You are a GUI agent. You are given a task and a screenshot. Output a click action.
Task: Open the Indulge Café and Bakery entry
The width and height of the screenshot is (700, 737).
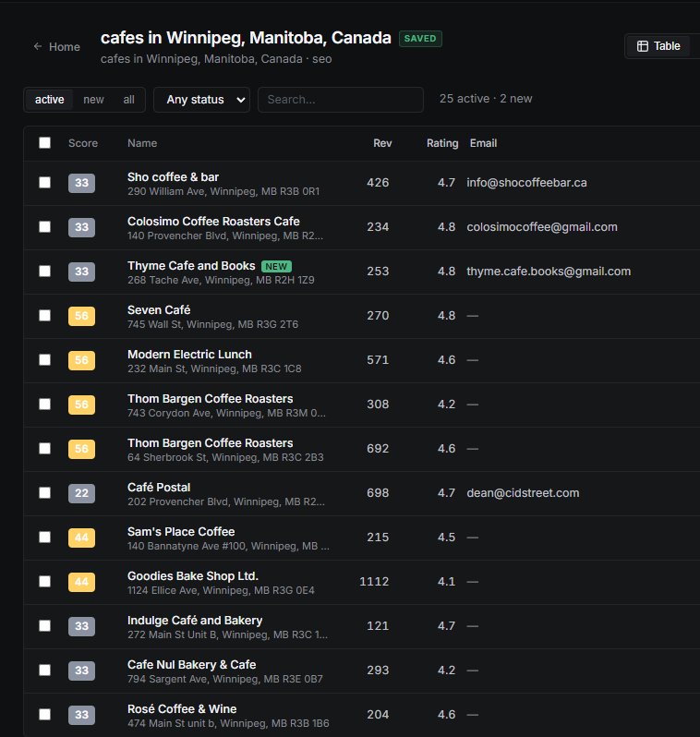point(195,621)
